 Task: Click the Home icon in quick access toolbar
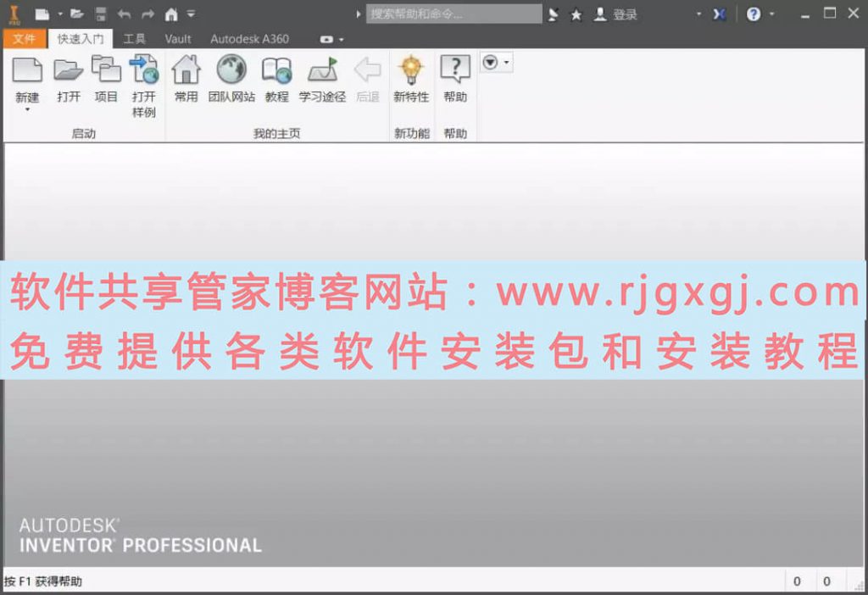[171, 14]
